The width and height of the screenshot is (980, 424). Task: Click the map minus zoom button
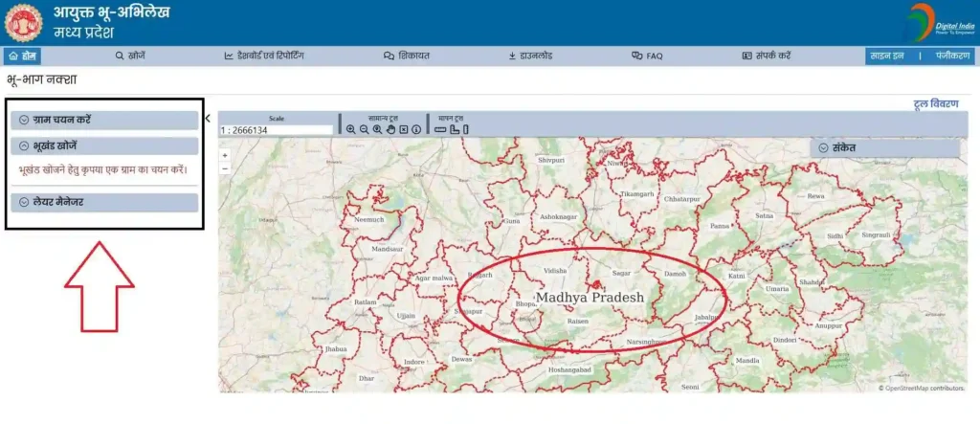[225, 168]
